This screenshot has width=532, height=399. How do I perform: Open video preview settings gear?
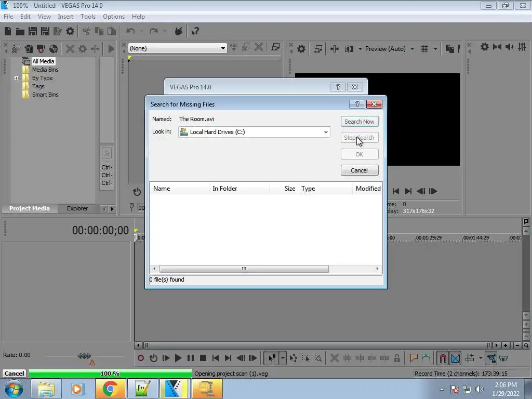(301, 49)
